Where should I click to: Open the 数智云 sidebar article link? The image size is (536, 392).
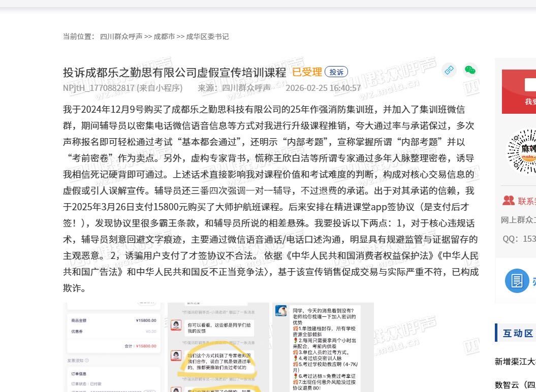pyautogui.click(x=515, y=384)
